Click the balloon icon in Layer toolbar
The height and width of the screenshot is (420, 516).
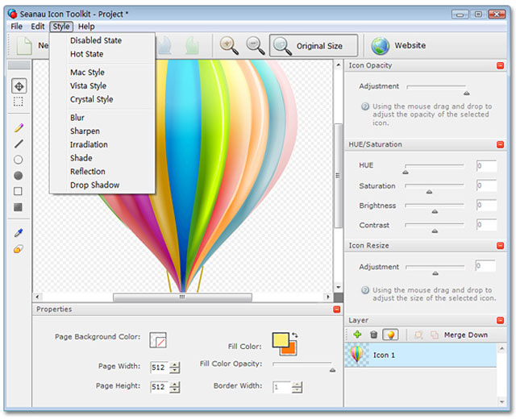(x=390, y=335)
